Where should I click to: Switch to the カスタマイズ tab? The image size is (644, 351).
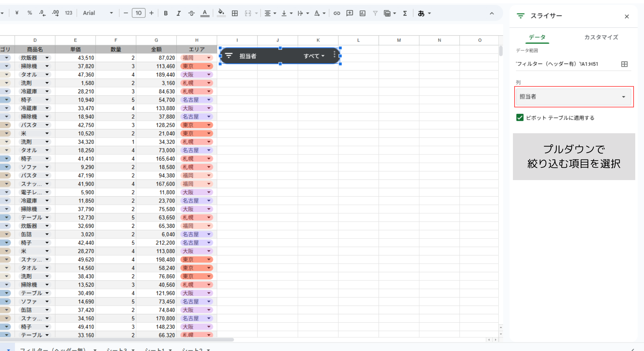click(x=601, y=37)
